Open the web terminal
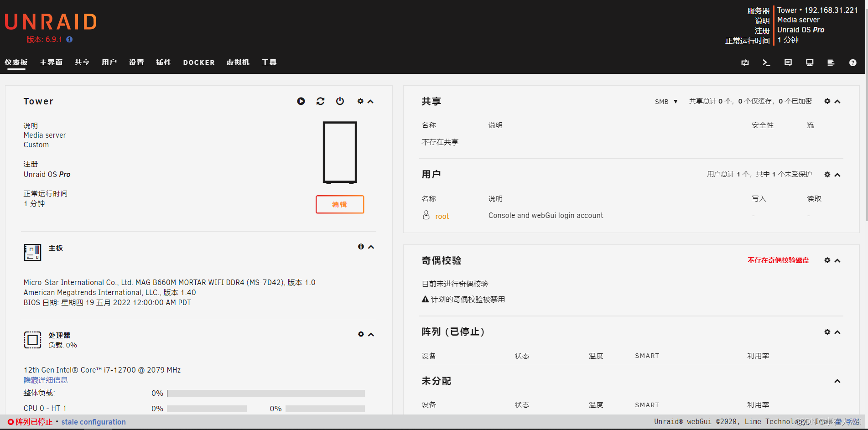 click(766, 62)
